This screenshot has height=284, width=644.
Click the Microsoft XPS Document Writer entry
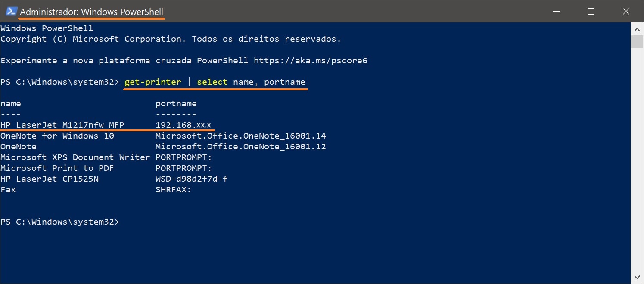(x=75, y=157)
